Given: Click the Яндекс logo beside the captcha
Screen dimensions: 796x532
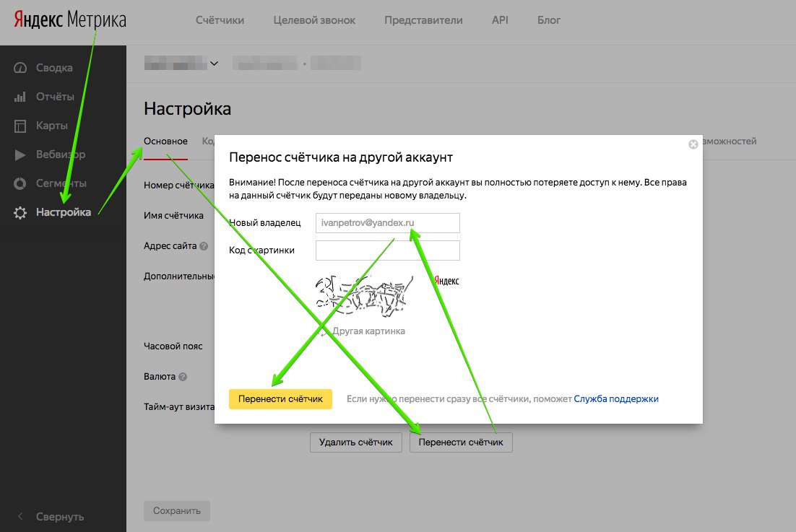Looking at the screenshot, I should coord(446,281).
